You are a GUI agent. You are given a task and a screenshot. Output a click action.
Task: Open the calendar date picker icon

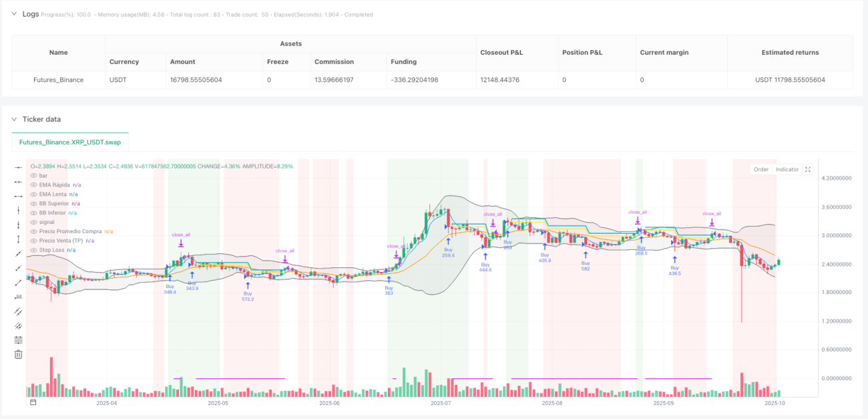[x=33, y=403]
